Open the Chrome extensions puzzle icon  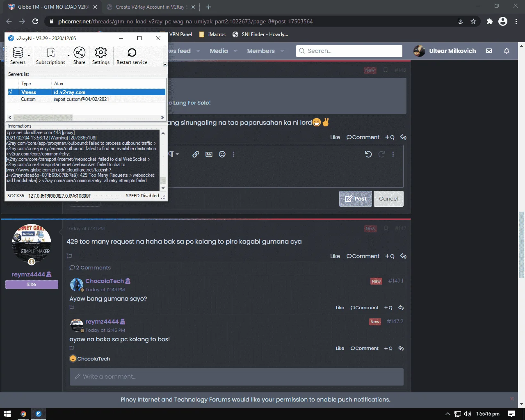[489, 21]
